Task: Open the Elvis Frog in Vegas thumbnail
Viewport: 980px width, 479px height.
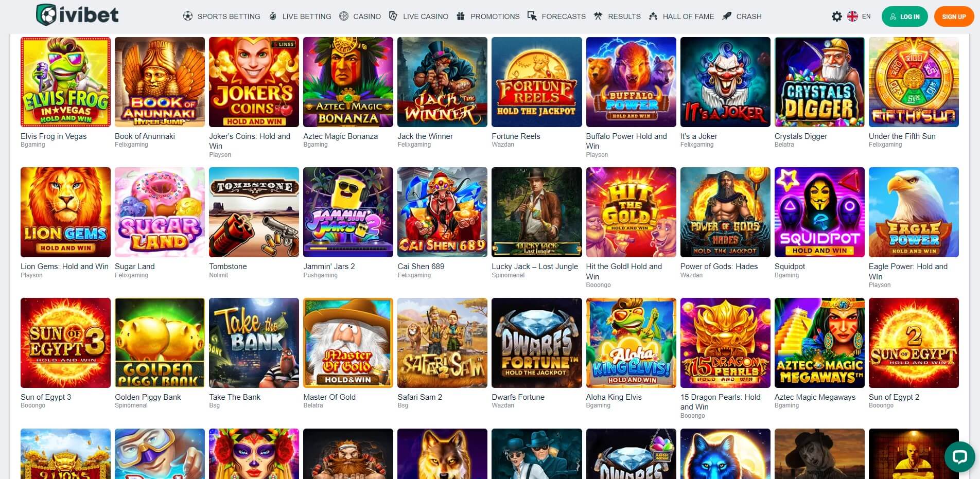Action: click(x=65, y=82)
